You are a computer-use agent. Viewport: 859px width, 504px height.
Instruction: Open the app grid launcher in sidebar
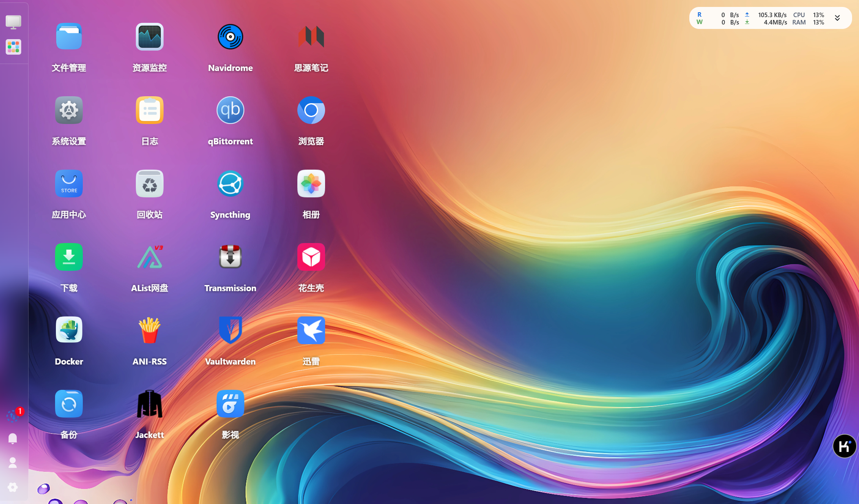(x=13, y=47)
